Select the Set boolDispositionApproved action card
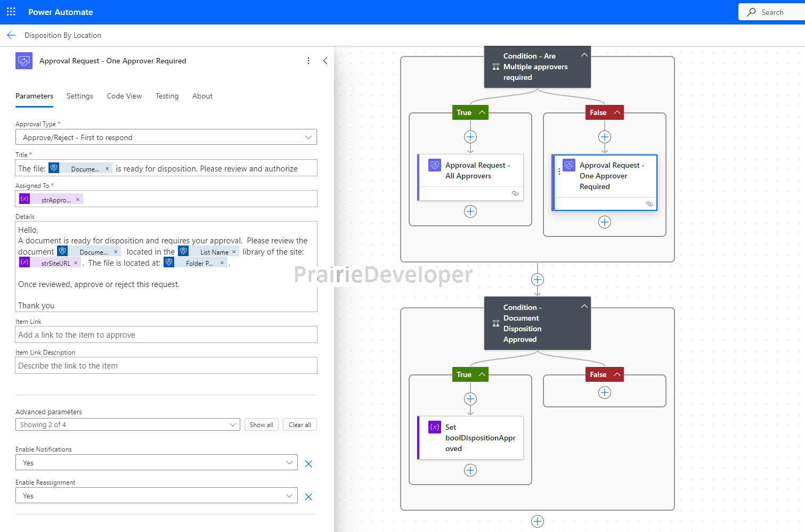The image size is (805, 532). (470, 438)
